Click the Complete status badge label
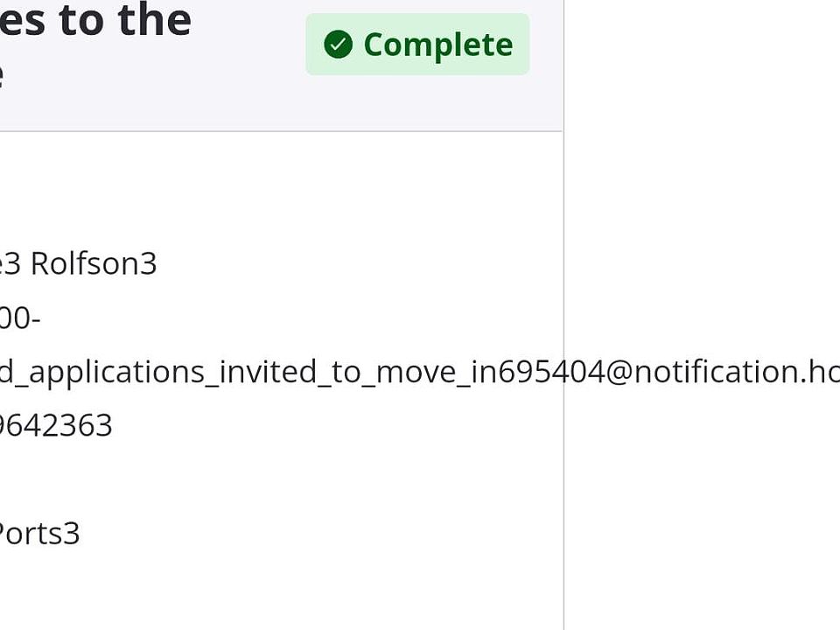 point(437,45)
